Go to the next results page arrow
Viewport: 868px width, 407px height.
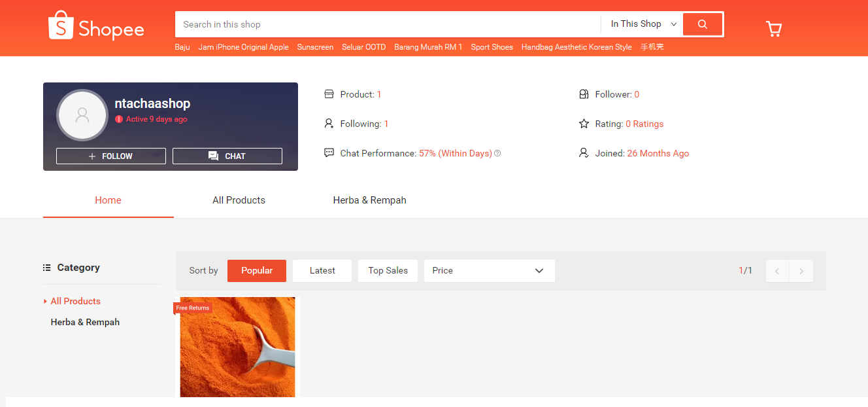801,271
